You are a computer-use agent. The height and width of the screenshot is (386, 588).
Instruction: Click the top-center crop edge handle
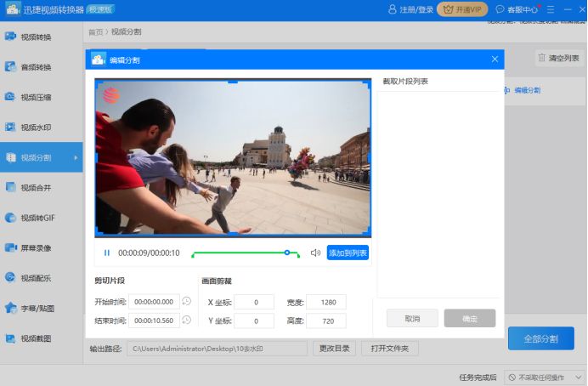point(233,81)
